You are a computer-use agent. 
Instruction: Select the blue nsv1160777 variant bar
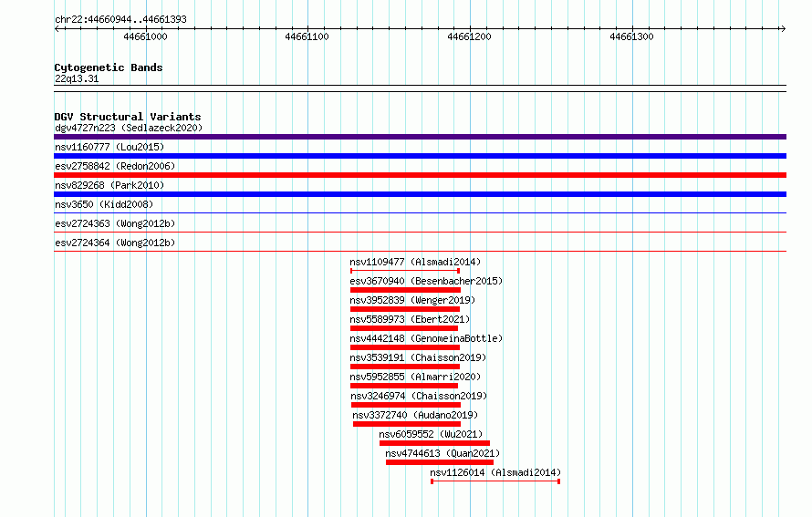coord(420,156)
